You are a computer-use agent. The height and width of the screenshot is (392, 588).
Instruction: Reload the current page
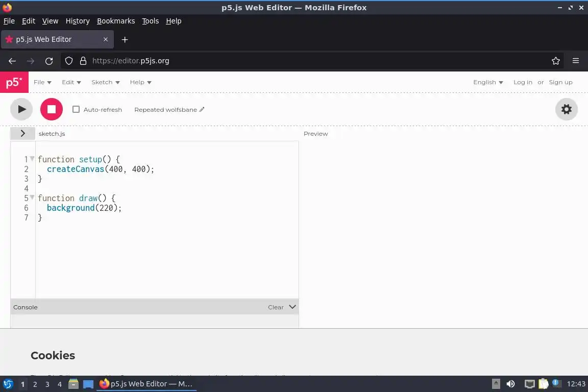49,61
